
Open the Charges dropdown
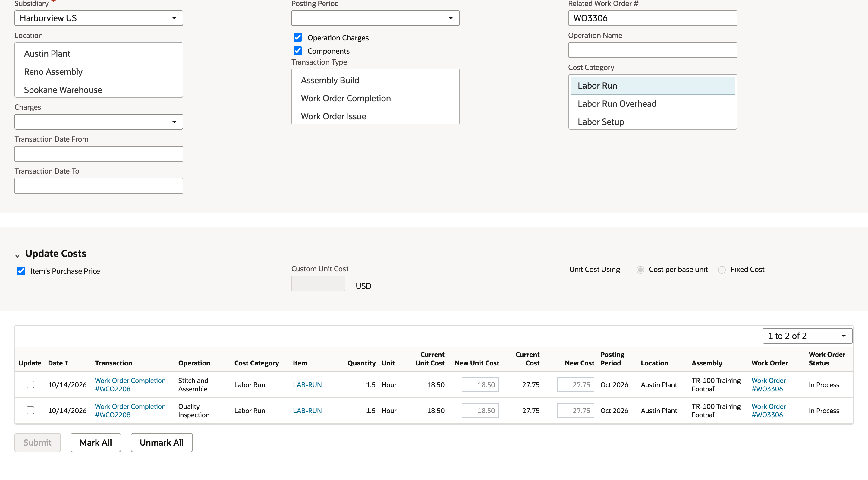click(99, 122)
